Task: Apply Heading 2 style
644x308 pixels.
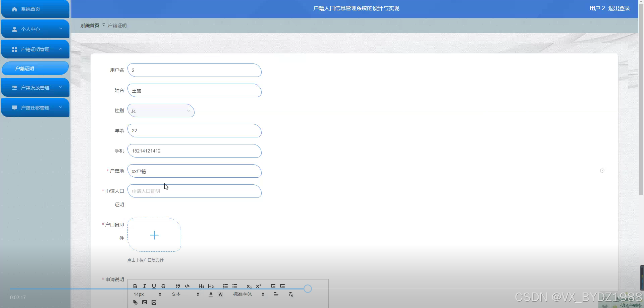Action: click(x=211, y=286)
